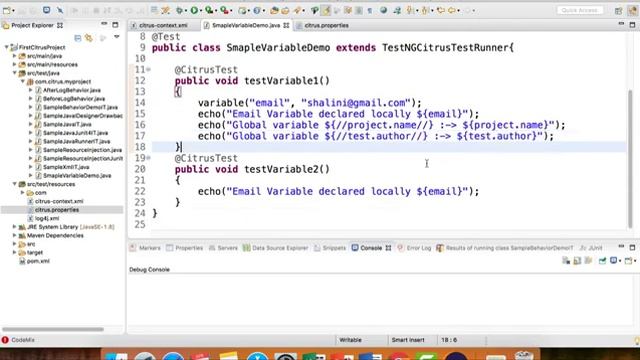The image size is (640, 360).
Task: Click the External Tools run icon
Action: pyautogui.click(x=224, y=10)
